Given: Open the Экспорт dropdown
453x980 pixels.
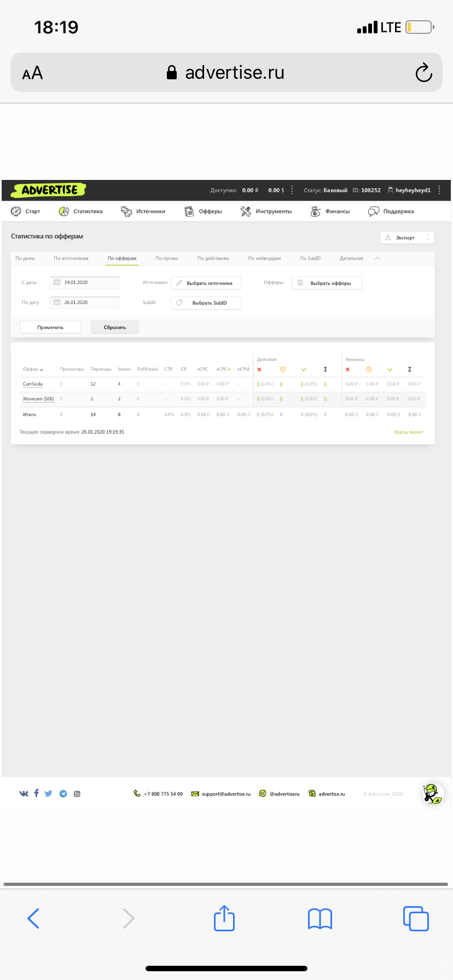Looking at the screenshot, I should click(x=407, y=237).
